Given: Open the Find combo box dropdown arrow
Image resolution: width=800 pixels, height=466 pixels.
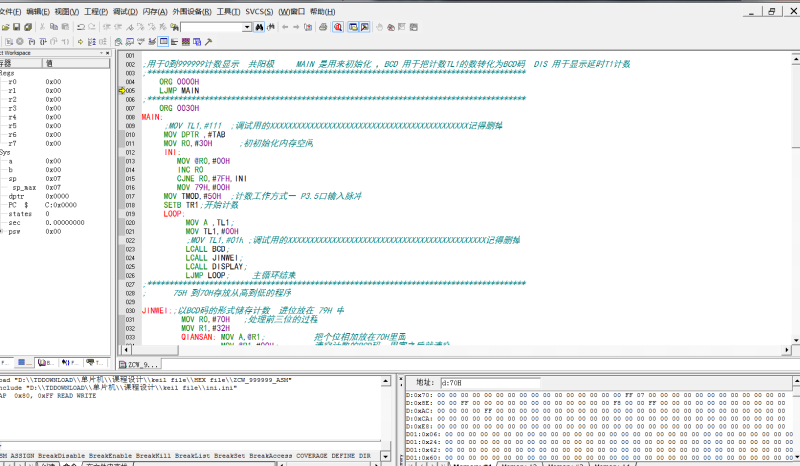Looking at the screenshot, I should pos(247,27).
